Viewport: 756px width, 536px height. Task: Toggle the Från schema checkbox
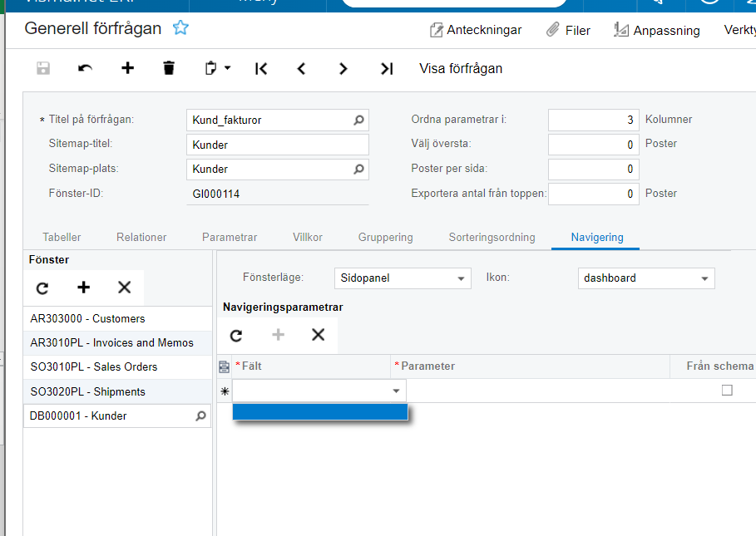(x=727, y=390)
